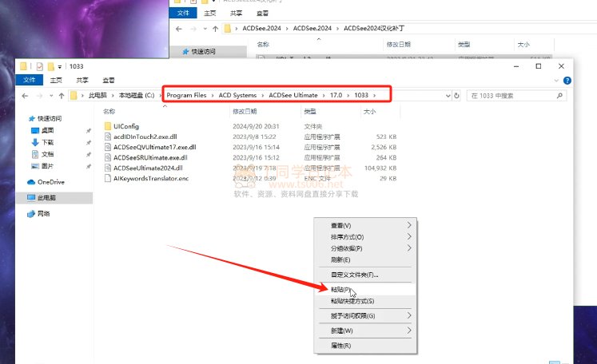
Task: Sort by the 大小 column header
Action: click(370, 112)
